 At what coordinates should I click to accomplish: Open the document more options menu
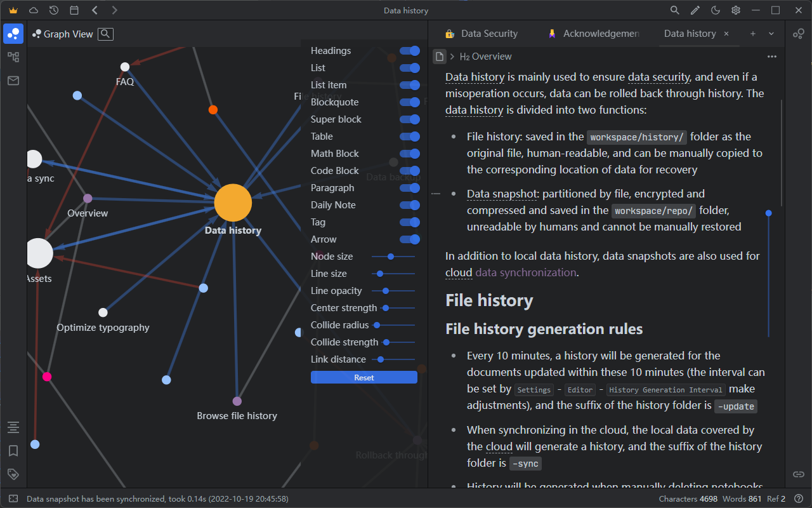(x=771, y=57)
